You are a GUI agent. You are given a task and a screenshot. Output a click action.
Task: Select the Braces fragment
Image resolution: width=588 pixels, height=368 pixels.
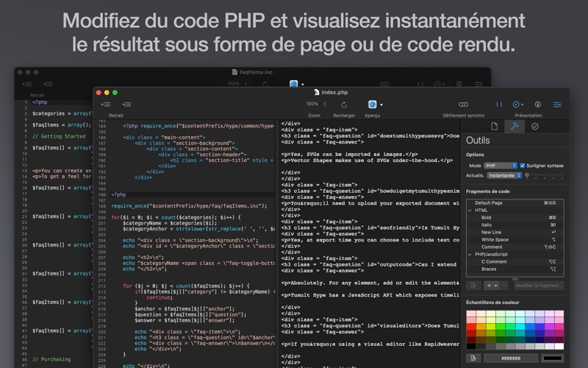[515, 269]
